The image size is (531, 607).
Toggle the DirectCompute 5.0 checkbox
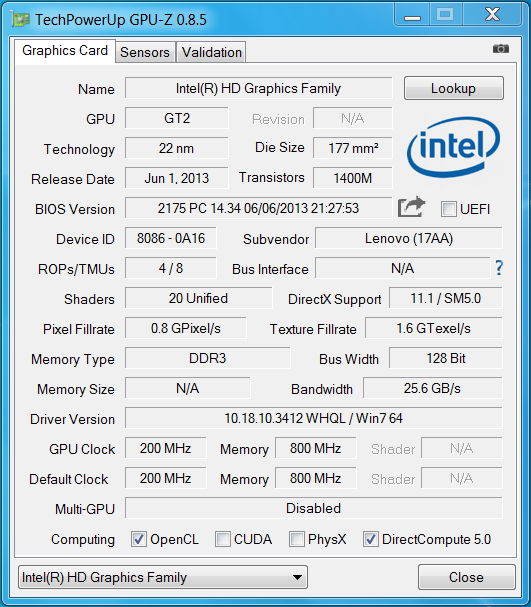coord(370,539)
